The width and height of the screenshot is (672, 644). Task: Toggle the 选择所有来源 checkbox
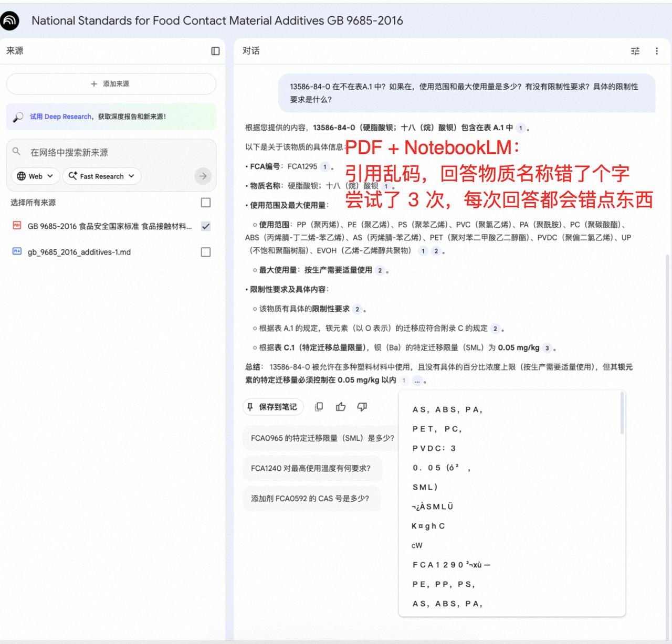click(x=206, y=203)
